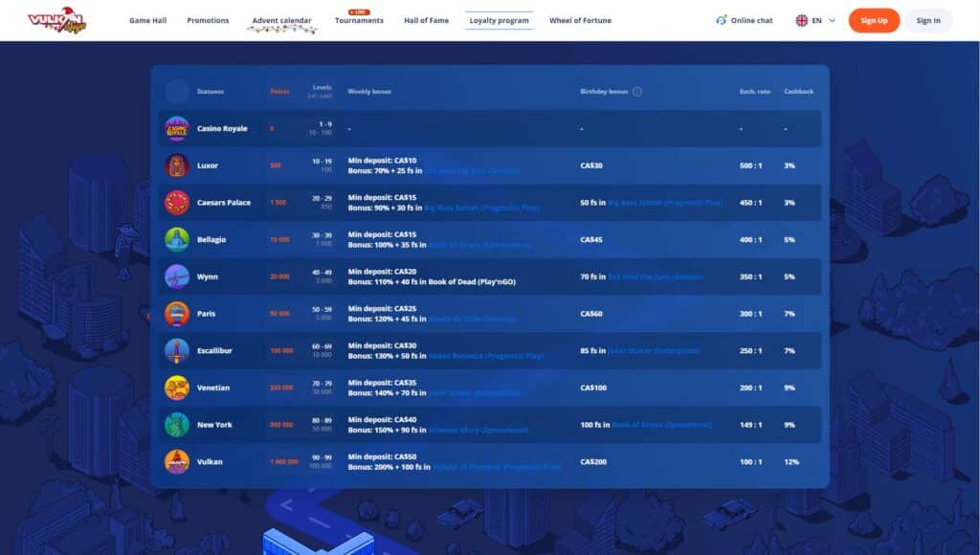Click the Sign In button
The image size is (980, 555).
pos(928,21)
